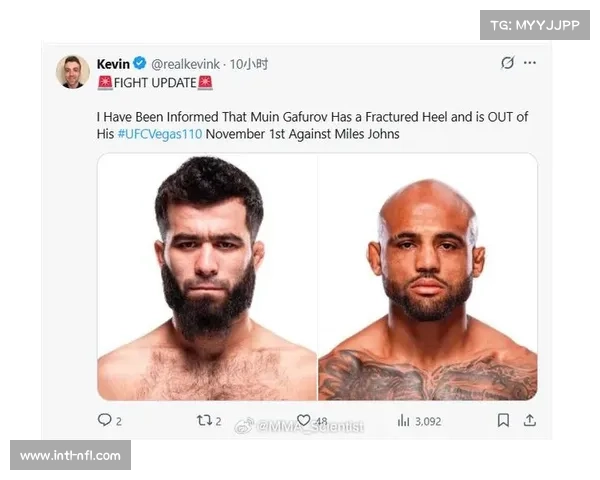Click the TG: MYYJJPP watermark label
Image resolution: width=600 pixels, height=480 pixels.
pyautogui.click(x=535, y=25)
